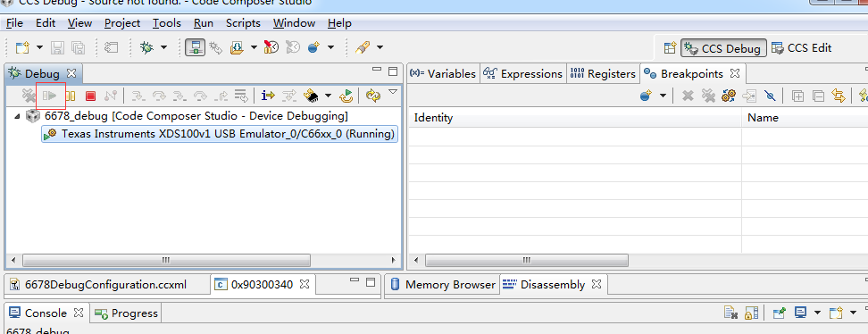
Task: Close the 0x90300340 editor tab
Action: [305, 284]
